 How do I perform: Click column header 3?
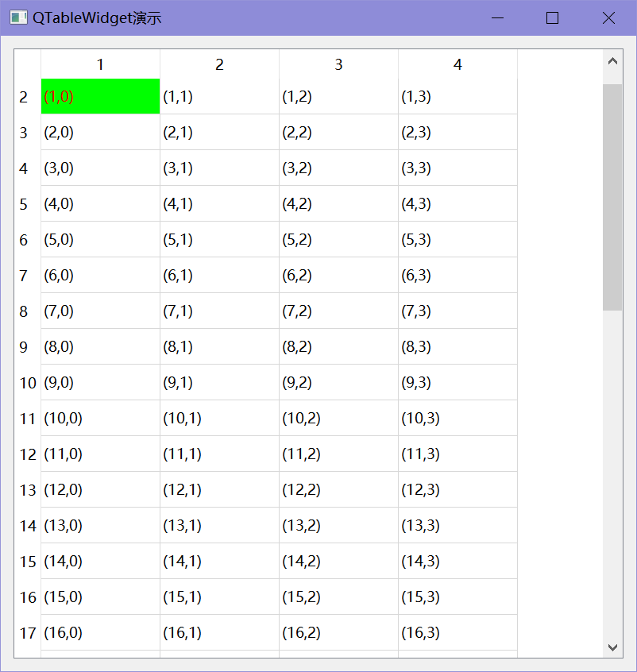338,64
